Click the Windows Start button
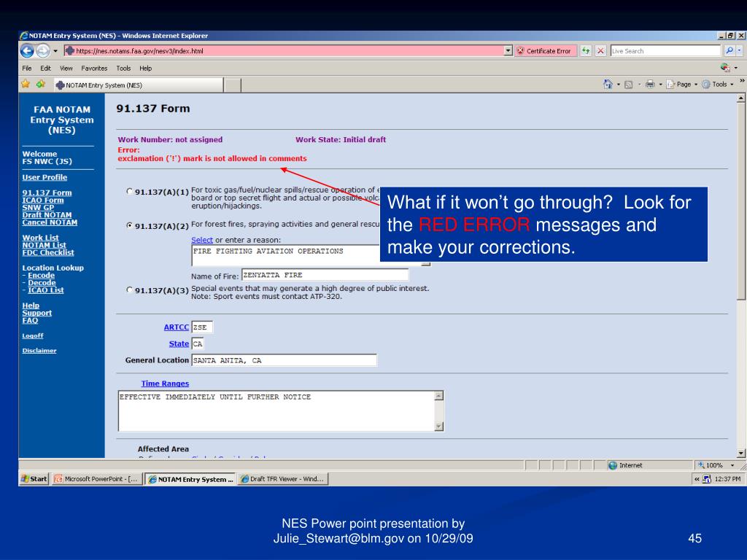This screenshot has height=560, width=747. 34,479
